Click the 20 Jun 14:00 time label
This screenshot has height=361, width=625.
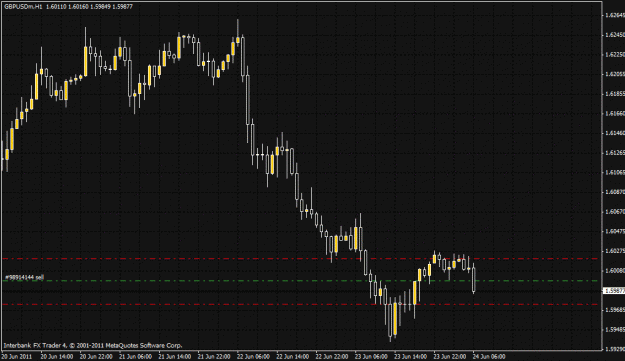tap(57, 356)
